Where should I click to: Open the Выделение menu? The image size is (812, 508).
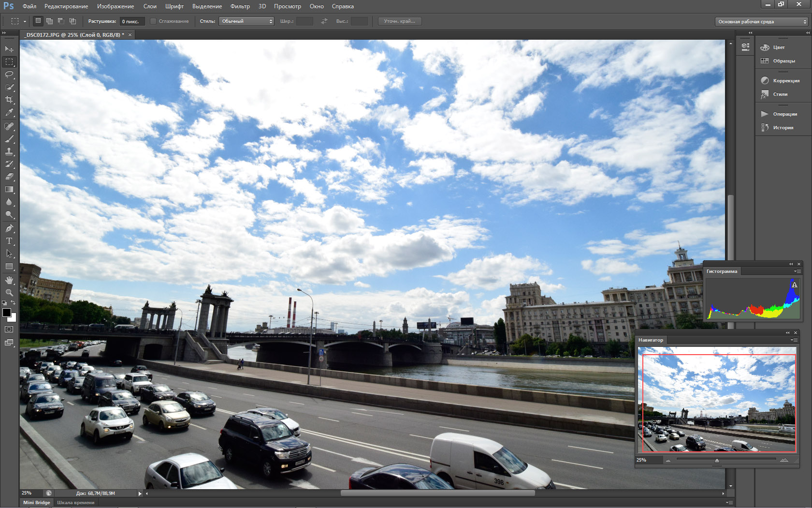point(207,6)
